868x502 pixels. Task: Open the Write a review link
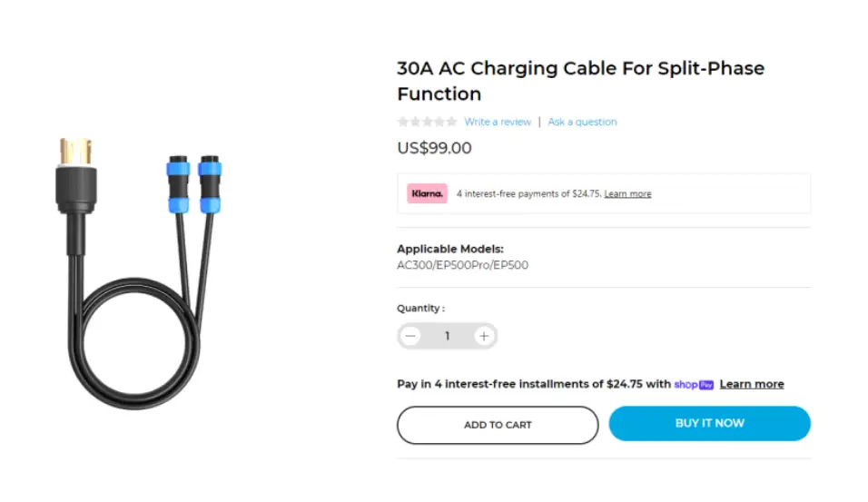(498, 122)
